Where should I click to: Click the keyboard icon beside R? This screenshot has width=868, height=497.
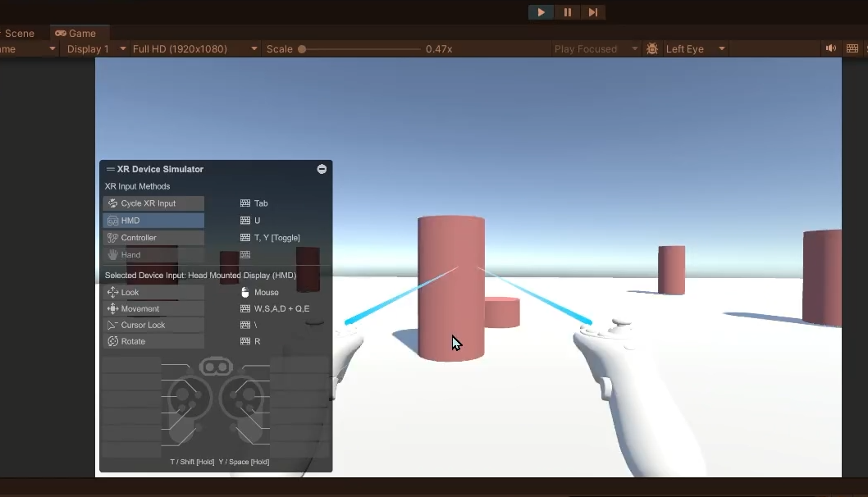(245, 341)
